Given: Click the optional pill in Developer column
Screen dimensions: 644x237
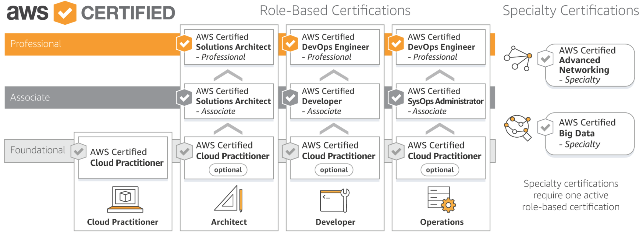Looking at the screenshot, I should (x=334, y=170).
